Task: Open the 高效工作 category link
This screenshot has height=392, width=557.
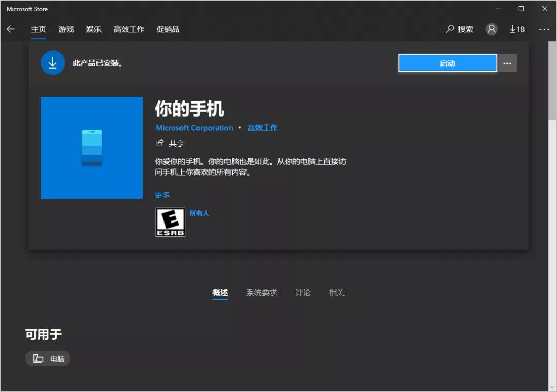Action: pos(263,128)
